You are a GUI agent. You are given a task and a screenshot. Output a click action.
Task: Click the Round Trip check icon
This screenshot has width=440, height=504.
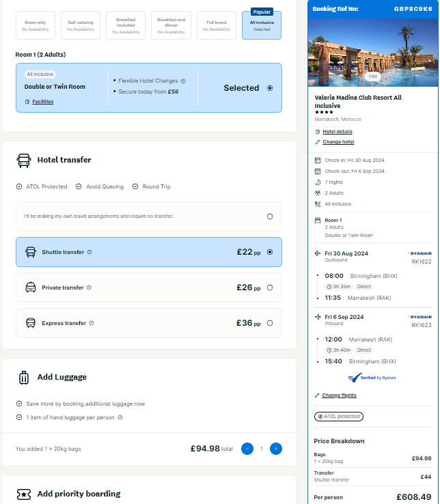(135, 186)
